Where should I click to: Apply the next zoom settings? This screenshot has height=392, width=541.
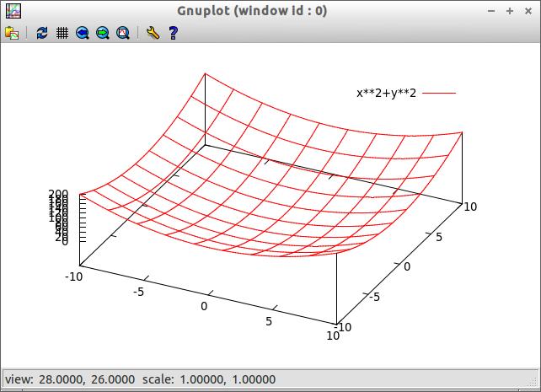click(103, 33)
